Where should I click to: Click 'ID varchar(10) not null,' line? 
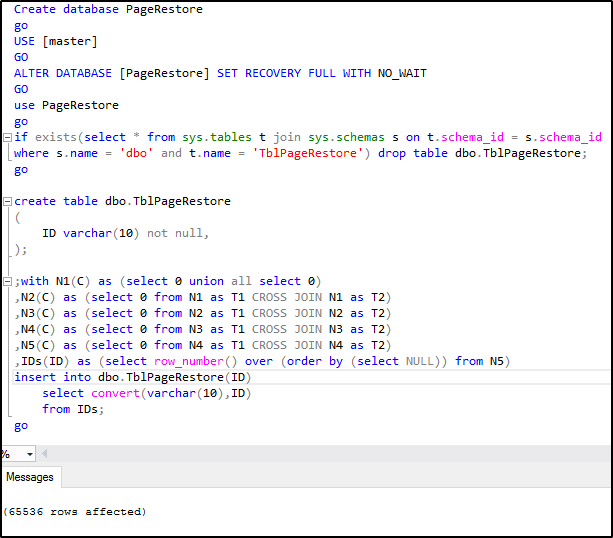tap(125, 233)
